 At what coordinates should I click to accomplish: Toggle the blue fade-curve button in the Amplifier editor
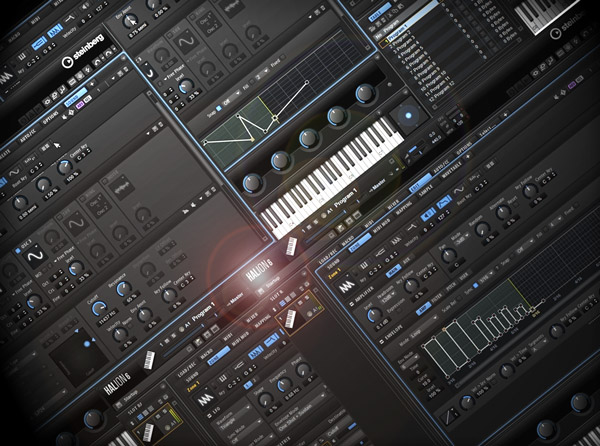pyautogui.click(x=443, y=202)
